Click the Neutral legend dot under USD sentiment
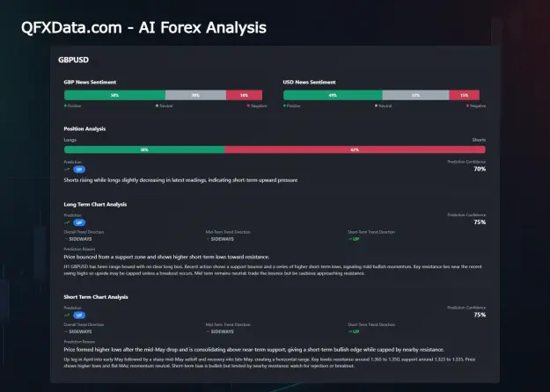 (376, 105)
